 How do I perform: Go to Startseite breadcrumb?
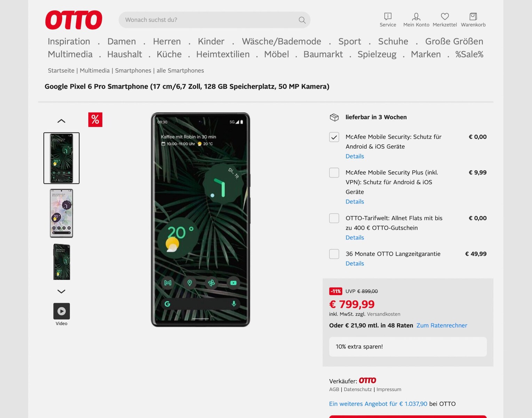(61, 70)
